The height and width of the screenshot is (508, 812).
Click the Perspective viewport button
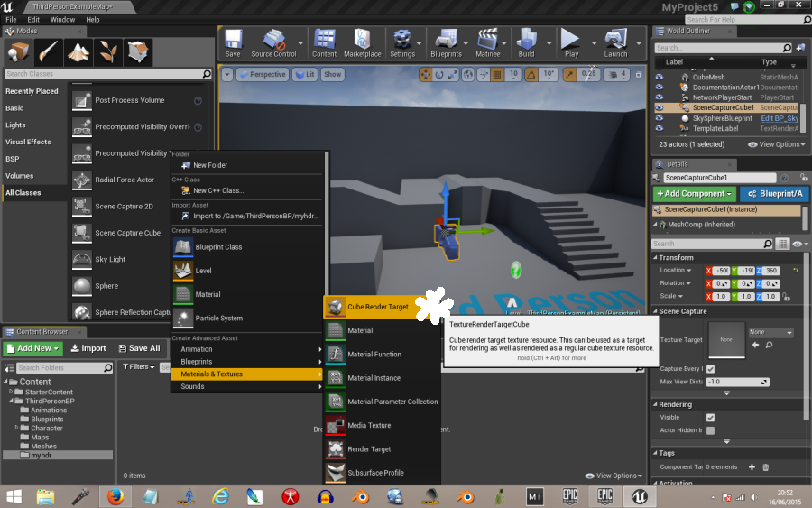pos(263,75)
